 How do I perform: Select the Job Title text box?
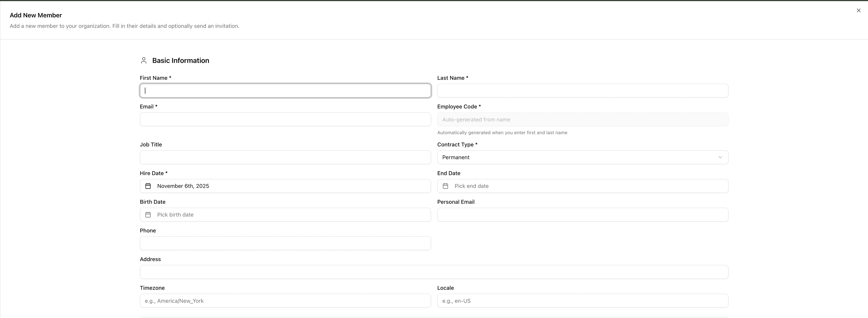click(285, 157)
